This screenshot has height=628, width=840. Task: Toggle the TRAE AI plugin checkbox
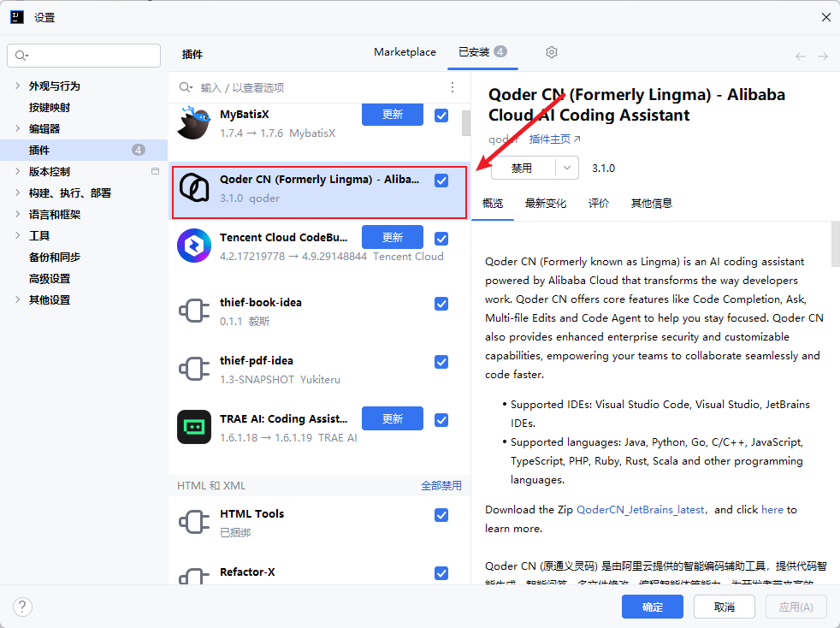(441, 420)
